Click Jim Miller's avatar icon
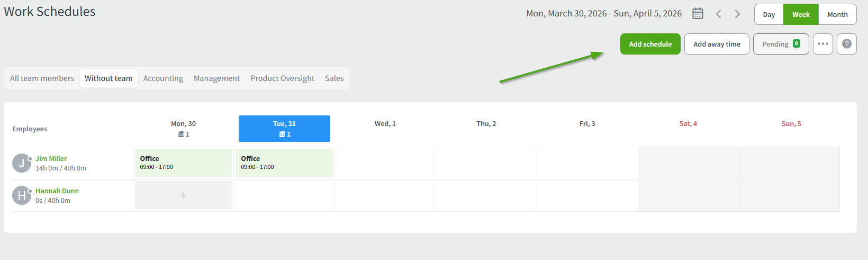This screenshot has height=260, width=868. pos(21,163)
